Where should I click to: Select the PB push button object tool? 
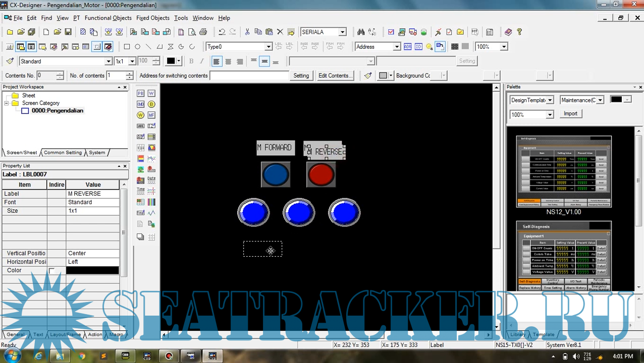click(x=140, y=93)
